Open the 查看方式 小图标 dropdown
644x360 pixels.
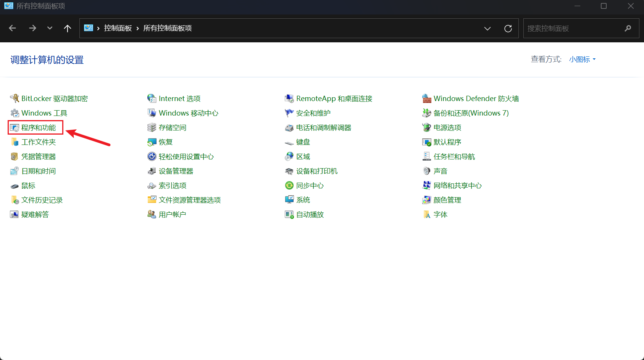tap(583, 59)
